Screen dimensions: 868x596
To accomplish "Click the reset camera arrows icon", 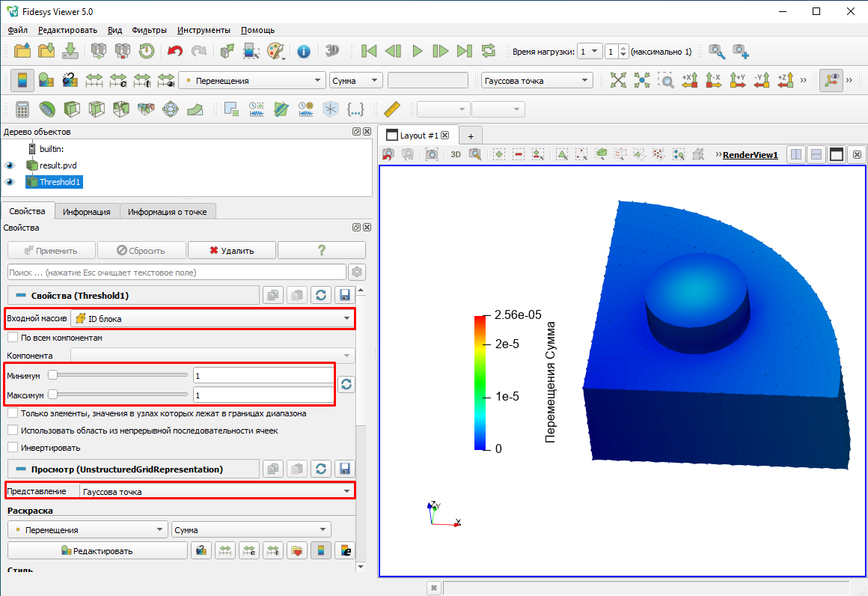I will pyautogui.click(x=618, y=80).
